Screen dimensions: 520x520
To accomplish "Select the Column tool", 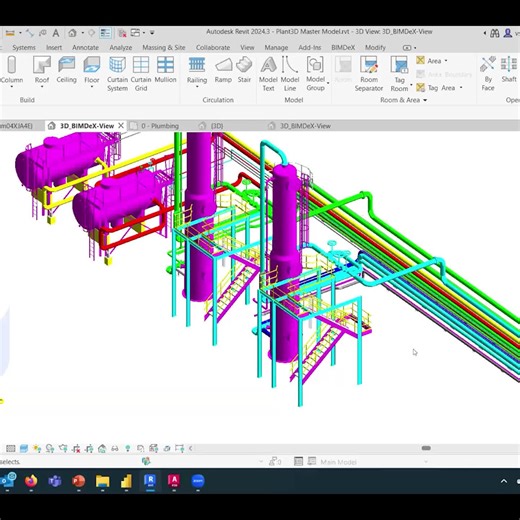I will point(12,72).
